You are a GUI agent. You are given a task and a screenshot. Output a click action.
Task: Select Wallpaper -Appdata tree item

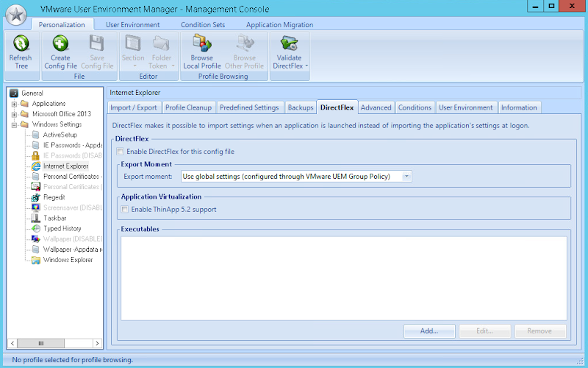pyautogui.click(x=72, y=250)
